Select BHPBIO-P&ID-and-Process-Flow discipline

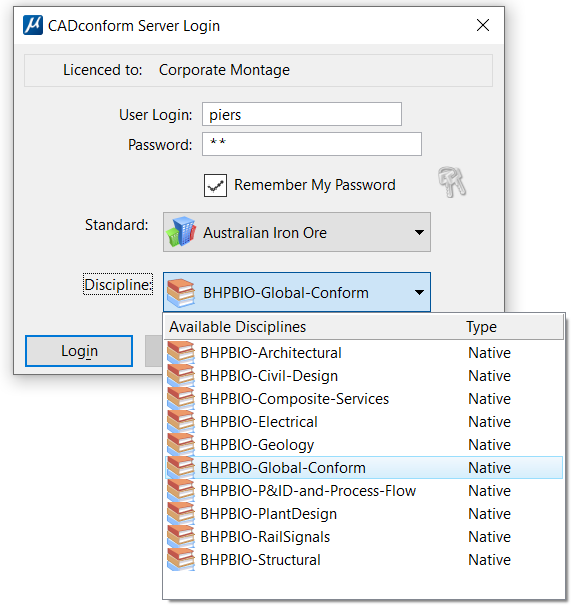(364, 491)
